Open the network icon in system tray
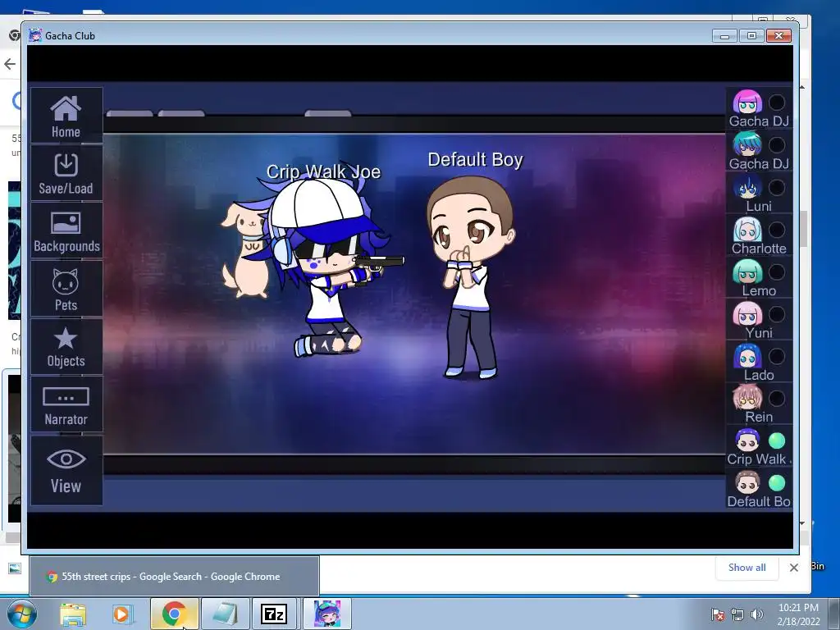The height and width of the screenshot is (630, 840). 737,614
